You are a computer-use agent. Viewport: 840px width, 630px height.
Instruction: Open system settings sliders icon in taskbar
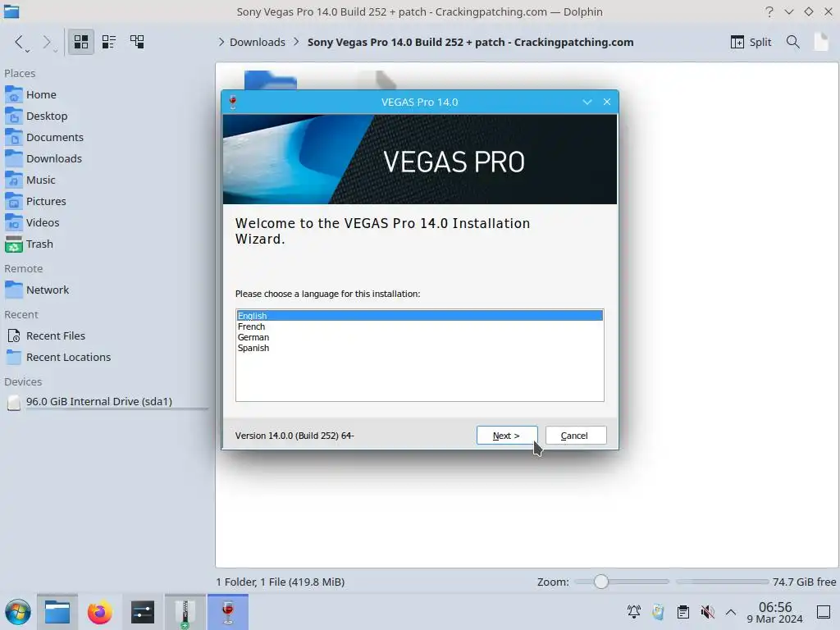point(143,612)
